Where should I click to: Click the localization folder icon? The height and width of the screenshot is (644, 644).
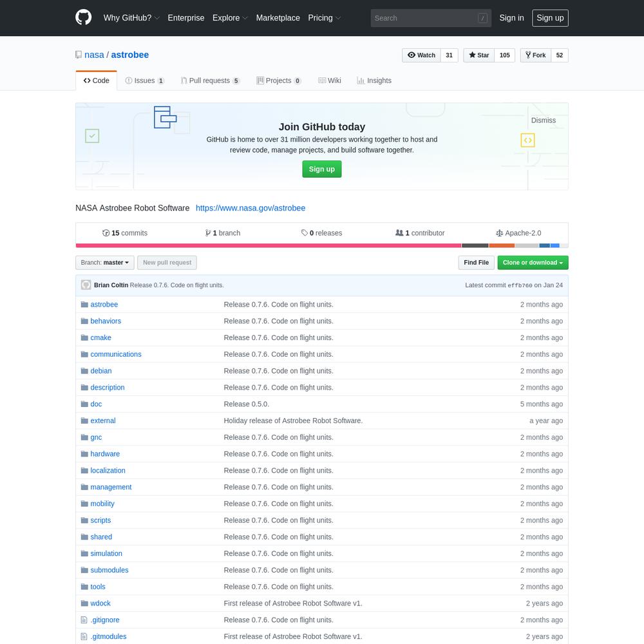(84, 470)
